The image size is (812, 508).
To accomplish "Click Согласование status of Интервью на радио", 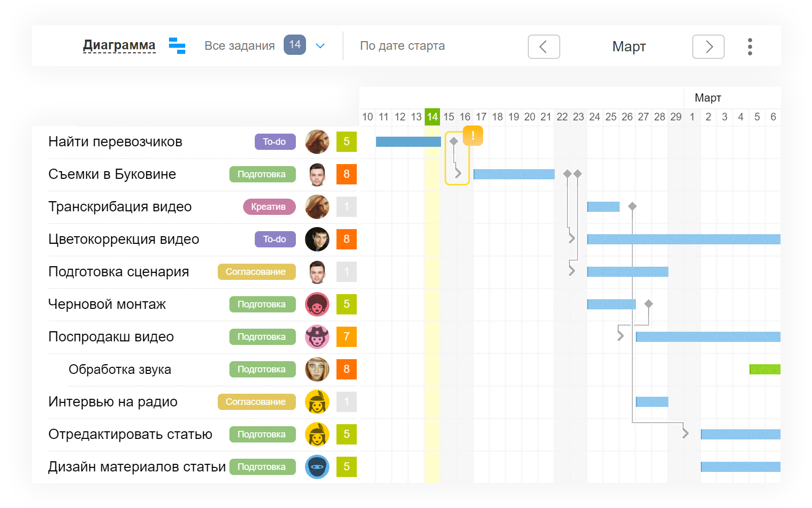I will 257,402.
